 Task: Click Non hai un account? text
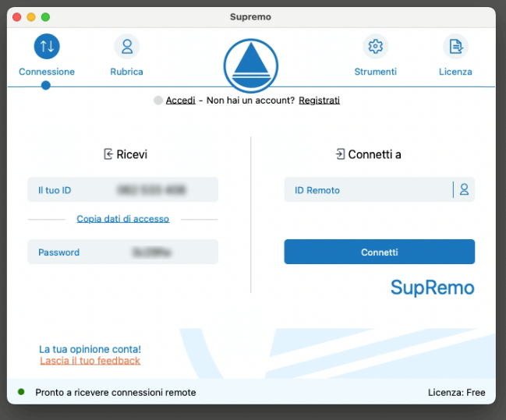(x=250, y=101)
